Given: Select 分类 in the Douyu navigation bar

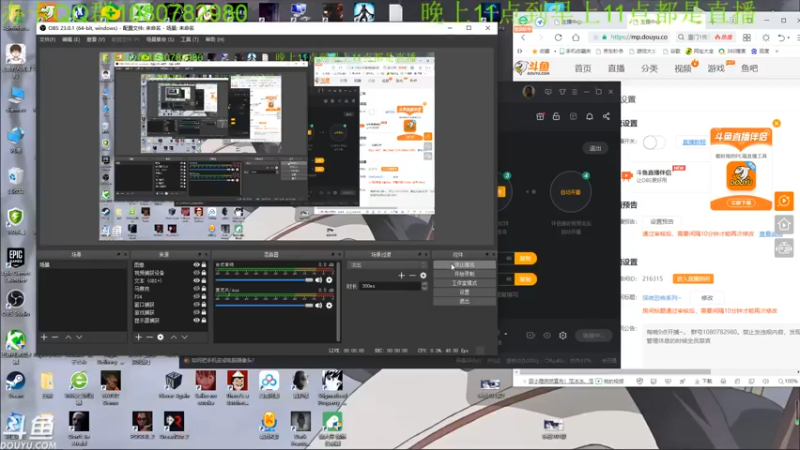Looking at the screenshot, I should click(x=649, y=68).
